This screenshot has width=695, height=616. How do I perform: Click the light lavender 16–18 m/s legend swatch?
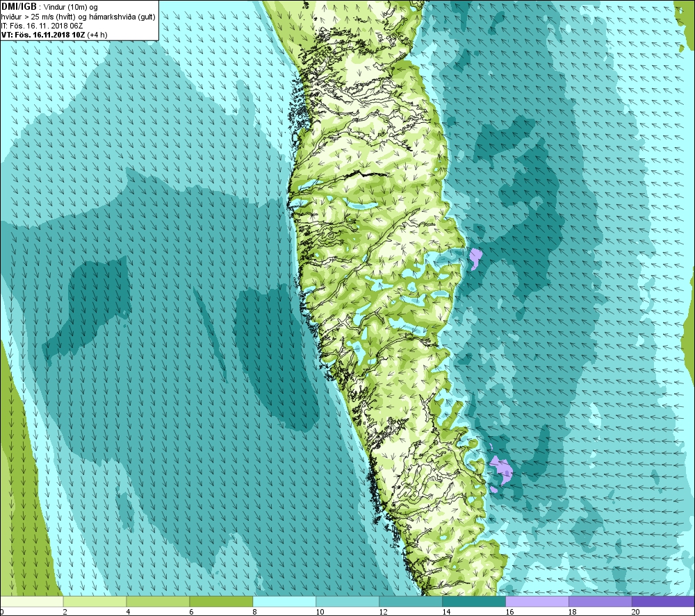[537, 601]
